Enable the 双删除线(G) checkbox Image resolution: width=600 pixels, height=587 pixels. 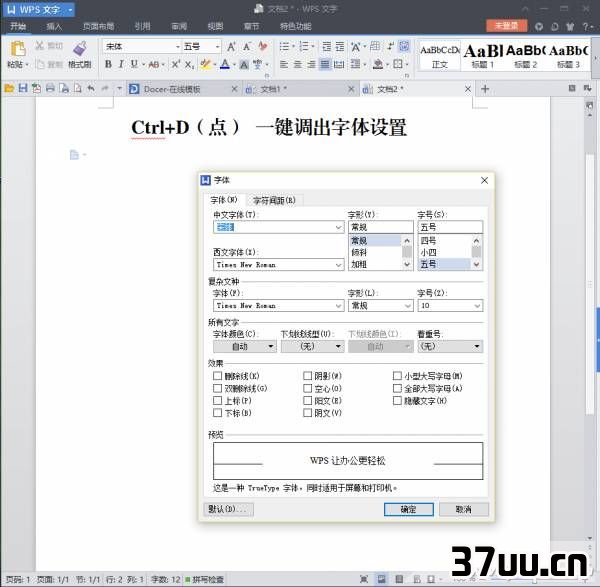pos(217,388)
